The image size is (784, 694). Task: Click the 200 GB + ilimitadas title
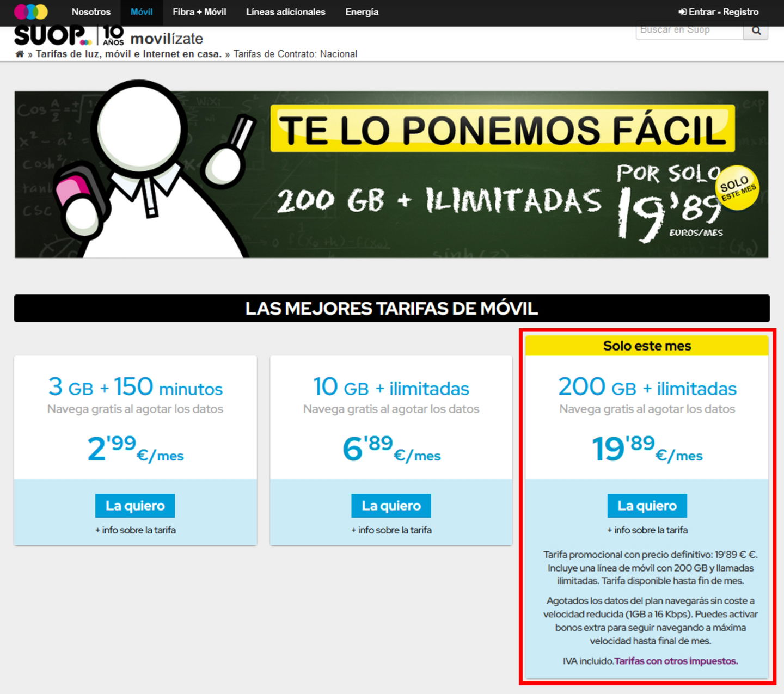(x=647, y=387)
